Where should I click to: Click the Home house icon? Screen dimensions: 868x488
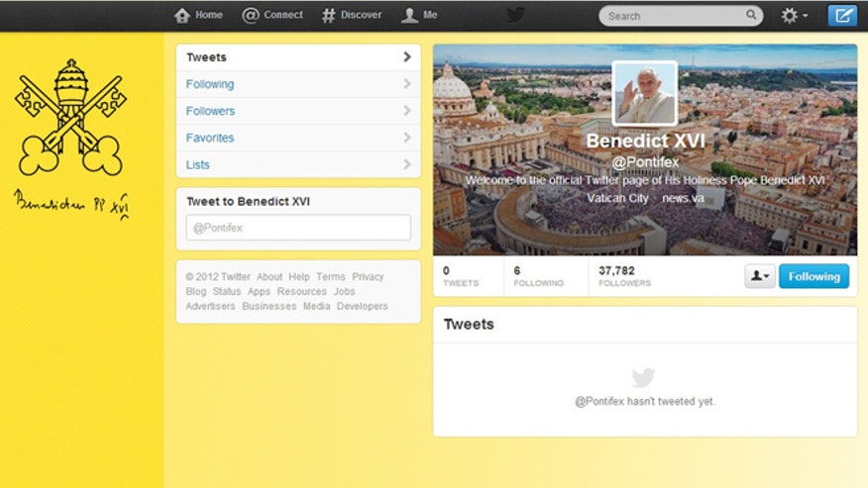[x=182, y=15]
